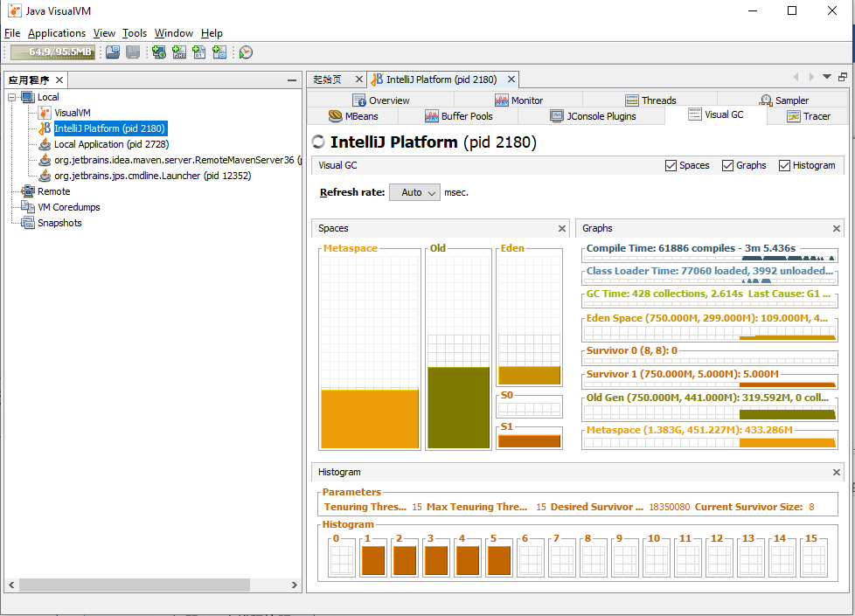
Task: Click the Profiler Snapshot clock toolbar icon
Action: [x=246, y=52]
